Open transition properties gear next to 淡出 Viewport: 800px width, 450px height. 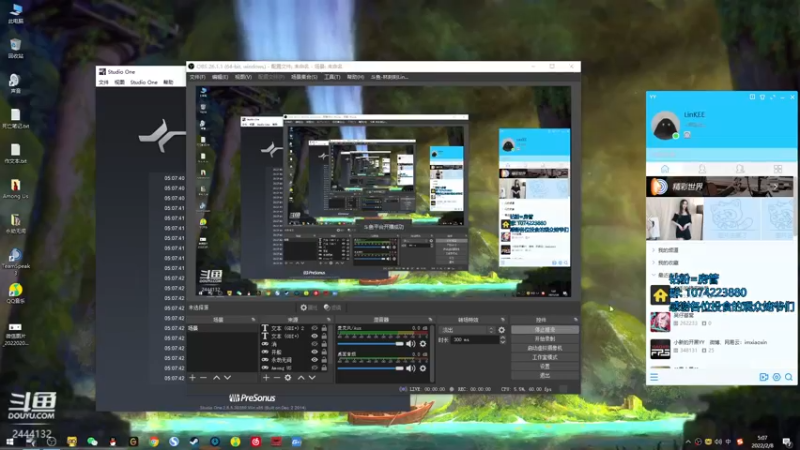502,330
